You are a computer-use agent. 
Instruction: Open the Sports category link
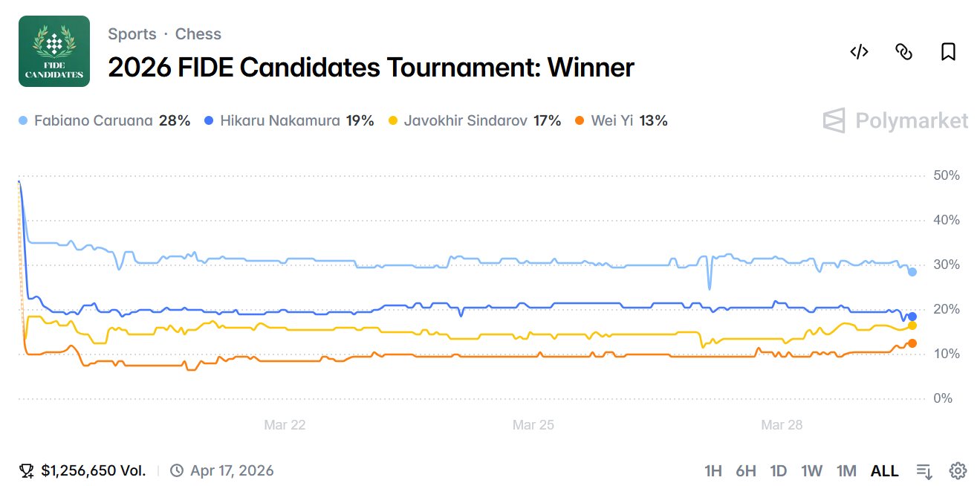[x=132, y=34]
